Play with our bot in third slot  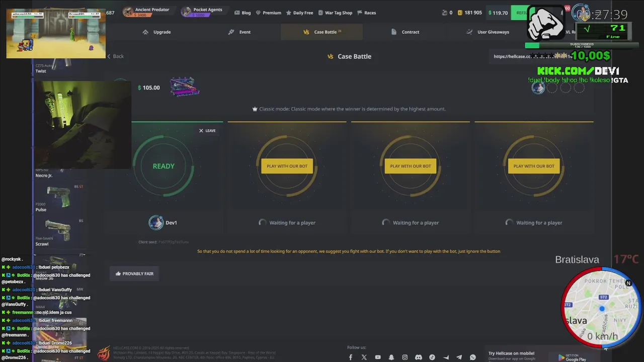click(411, 166)
